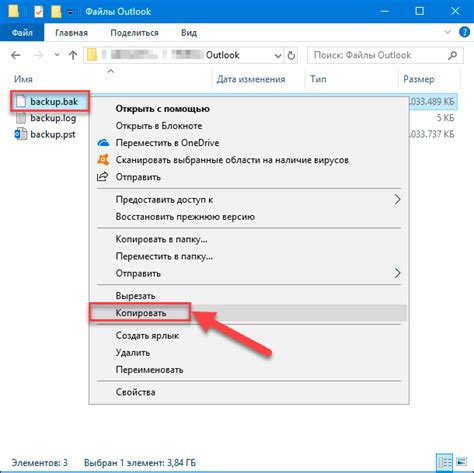Choose Отправить with the share icon
This screenshot has width=474, height=473.
249,177
